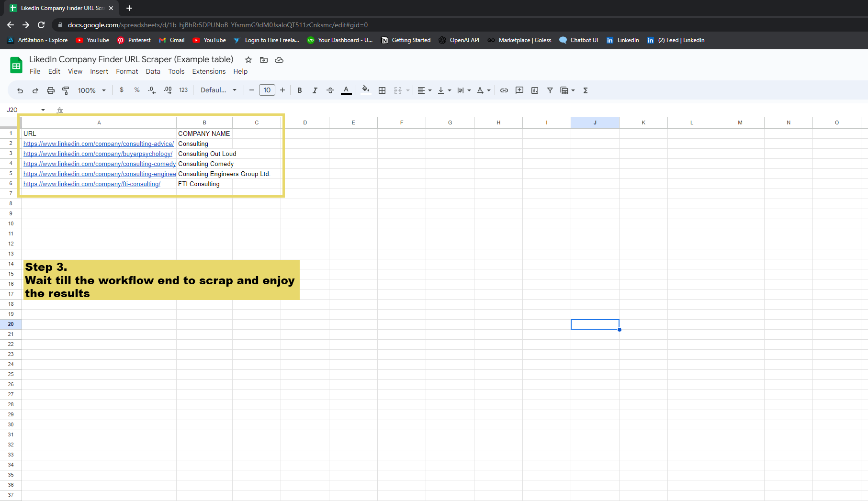Click the functions sigma icon
The height and width of the screenshot is (501, 868).
coord(585,90)
